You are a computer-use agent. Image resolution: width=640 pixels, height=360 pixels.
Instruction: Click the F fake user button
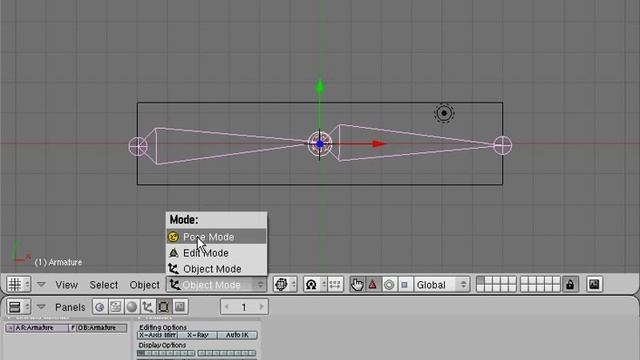tap(73, 328)
